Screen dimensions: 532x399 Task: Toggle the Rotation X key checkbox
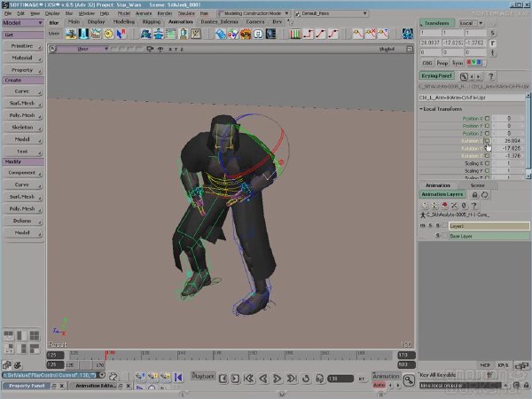coord(487,141)
